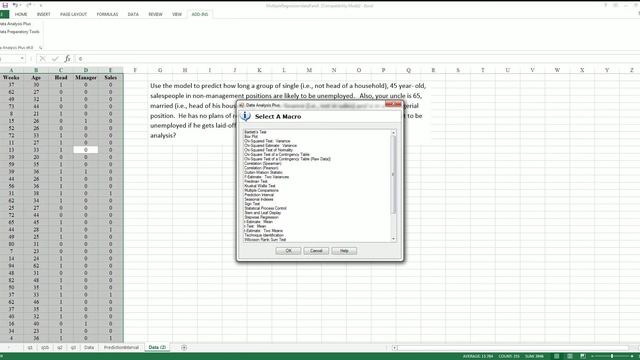This screenshot has width=640, height=360.
Task: Click Help in the macro dialog
Action: [344, 251]
